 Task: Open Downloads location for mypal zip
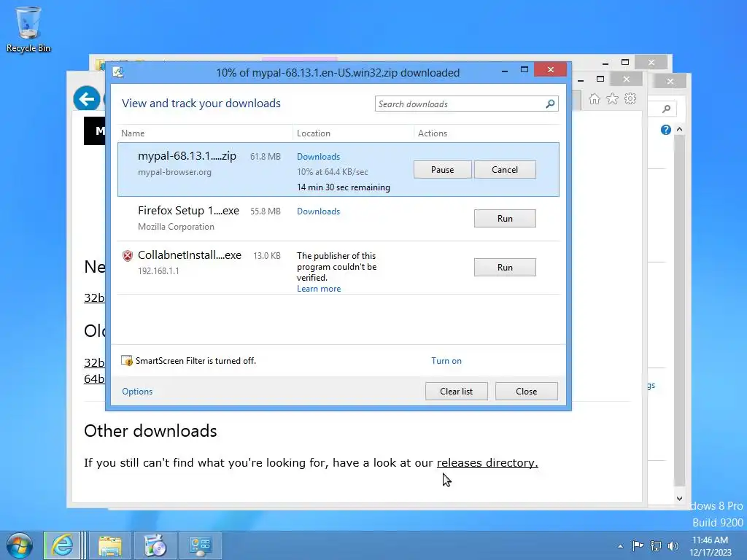tap(318, 157)
